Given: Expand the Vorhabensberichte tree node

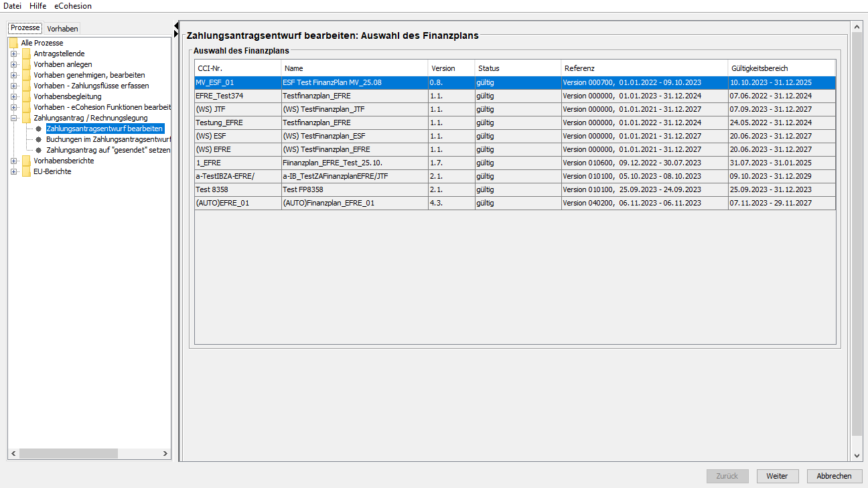Looking at the screenshot, I should (13, 161).
